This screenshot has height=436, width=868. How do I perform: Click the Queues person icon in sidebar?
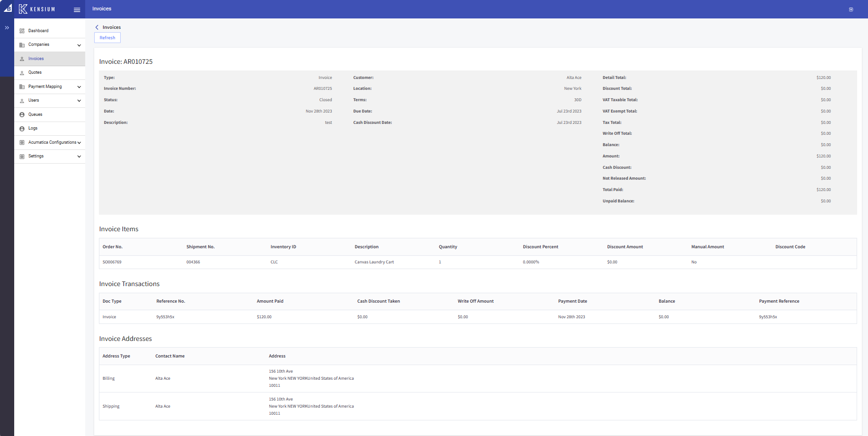22,114
